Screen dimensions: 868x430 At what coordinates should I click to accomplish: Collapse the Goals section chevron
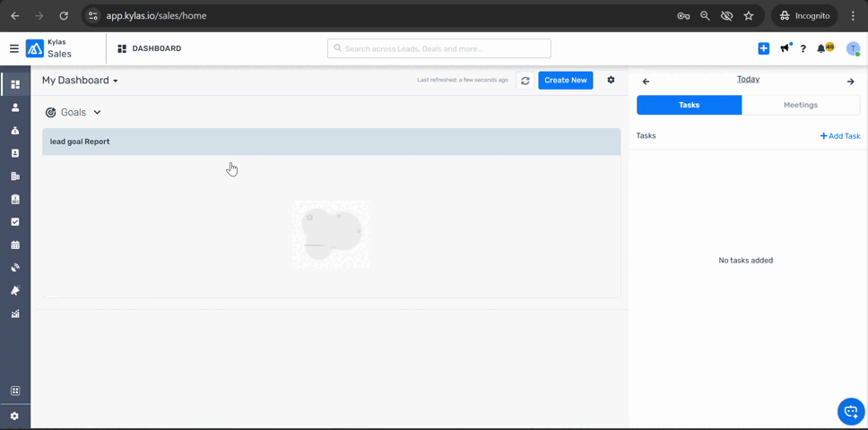[97, 112]
